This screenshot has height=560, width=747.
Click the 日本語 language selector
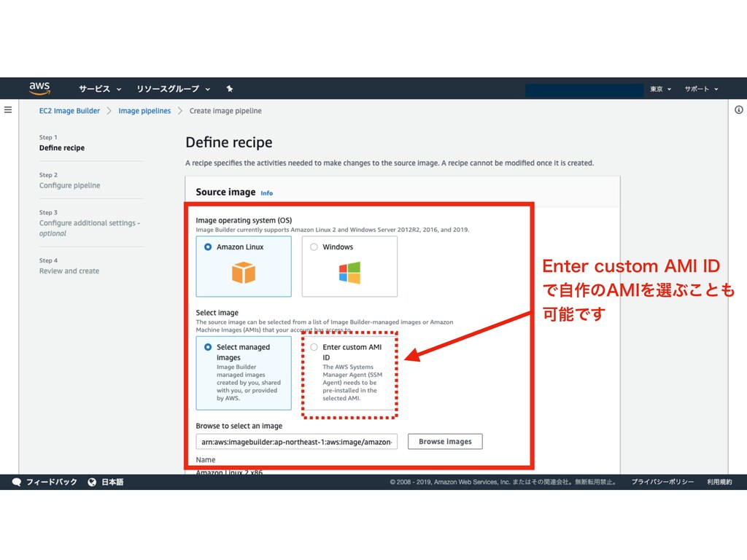(112, 482)
